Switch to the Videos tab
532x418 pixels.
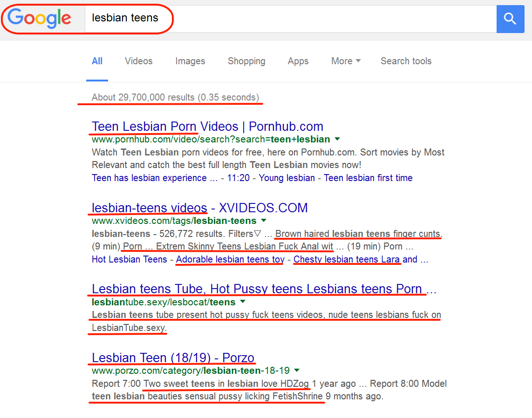(x=139, y=61)
